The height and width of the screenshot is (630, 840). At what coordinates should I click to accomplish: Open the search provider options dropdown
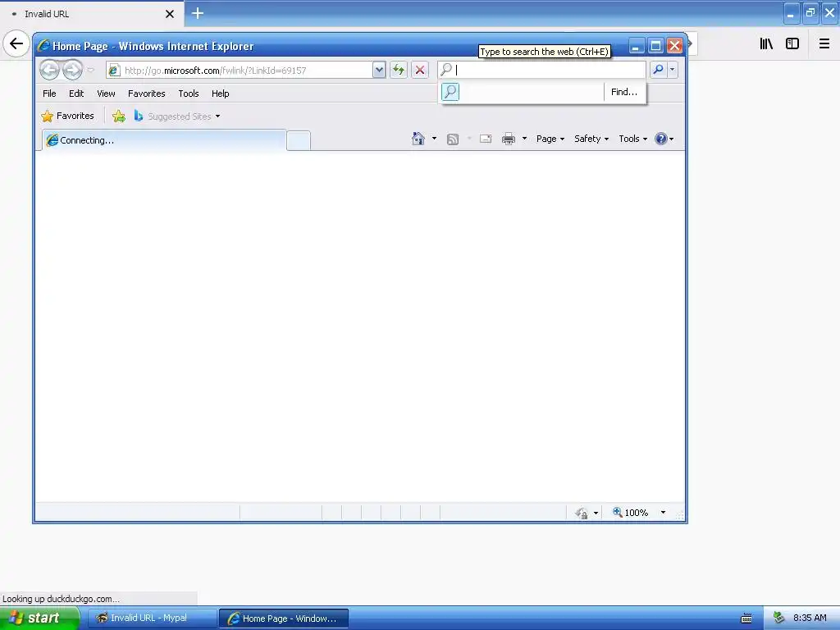tap(673, 70)
